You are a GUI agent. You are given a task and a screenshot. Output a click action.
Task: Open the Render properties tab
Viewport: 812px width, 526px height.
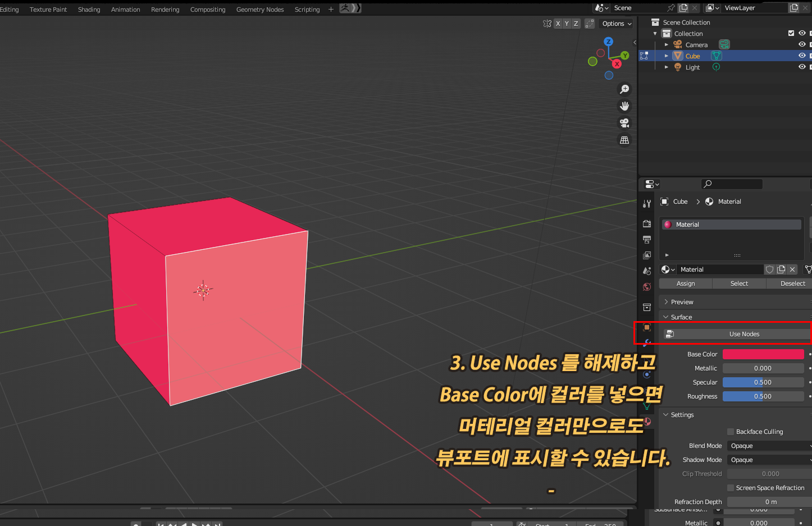[647, 223]
